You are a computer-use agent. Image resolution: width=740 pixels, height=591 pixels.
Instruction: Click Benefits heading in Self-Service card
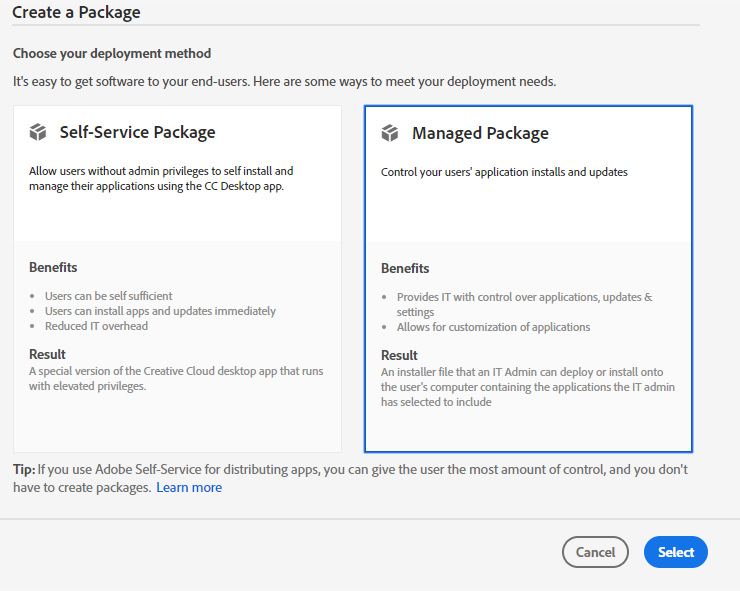[x=53, y=267]
